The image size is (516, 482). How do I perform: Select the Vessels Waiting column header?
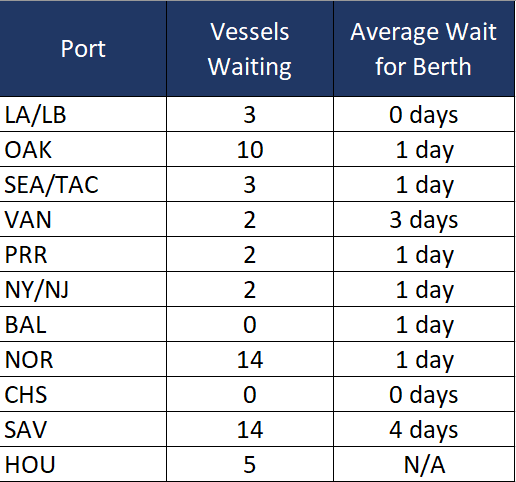(250, 49)
